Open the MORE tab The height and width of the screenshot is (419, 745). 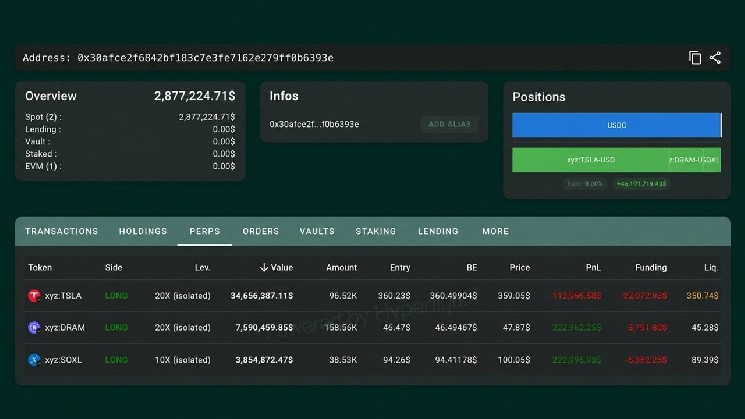click(x=496, y=231)
